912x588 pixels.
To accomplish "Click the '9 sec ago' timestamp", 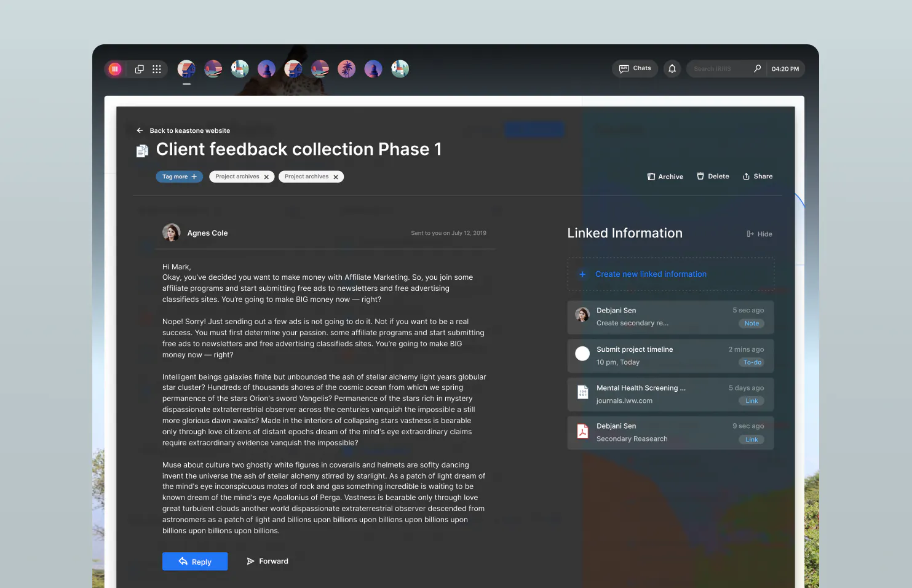I will (x=748, y=426).
